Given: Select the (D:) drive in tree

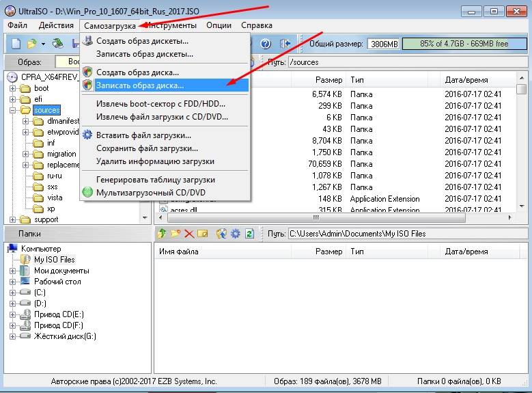Looking at the screenshot, I should (40, 303).
